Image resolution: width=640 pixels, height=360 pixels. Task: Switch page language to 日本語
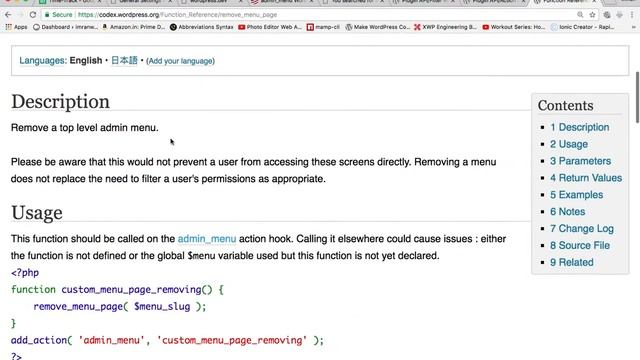[x=124, y=60]
